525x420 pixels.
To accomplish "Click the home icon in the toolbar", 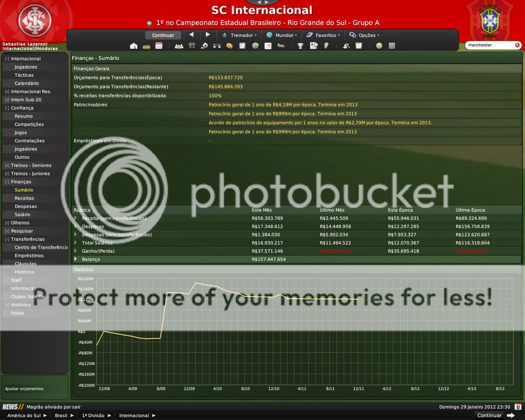I will pyautogui.click(x=134, y=46).
